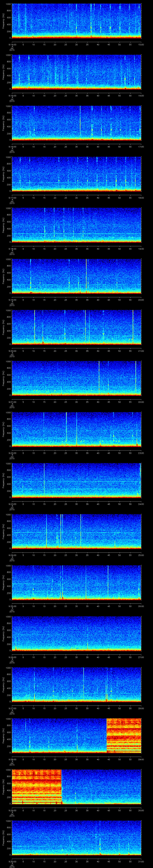
Task: Click the red broadband noise block in the 9:28:00 spectrogram
Action: [x=124, y=736]
